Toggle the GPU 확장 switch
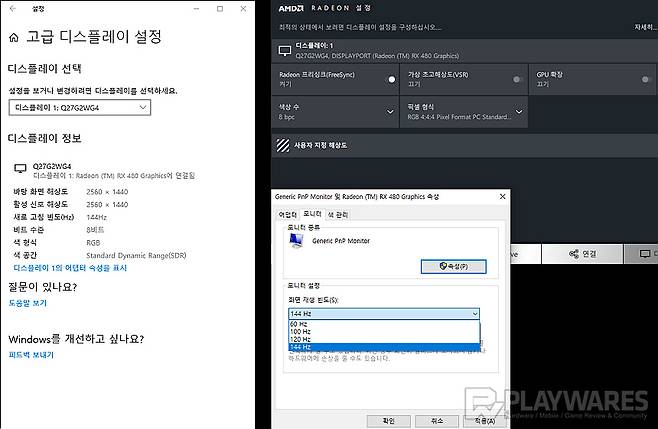Viewport: 658px width, 429px height. (x=645, y=79)
